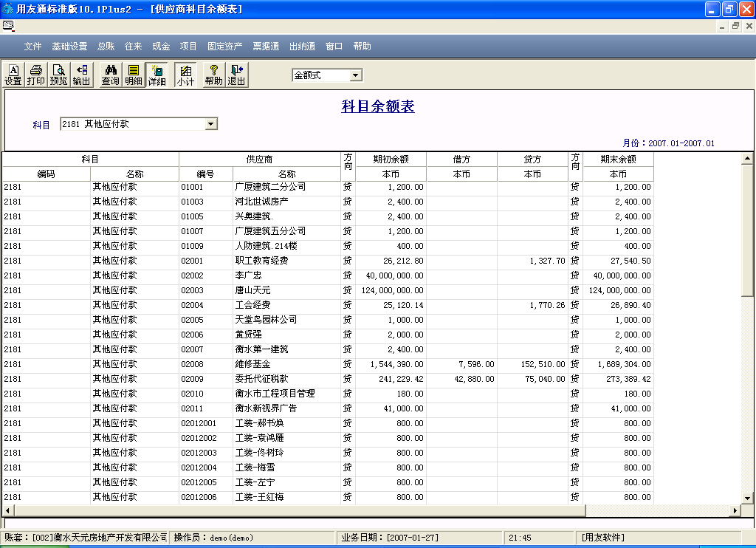The width and height of the screenshot is (756, 548).
Task: Click the 操作员 demo status entry
Action: [x=252, y=538]
